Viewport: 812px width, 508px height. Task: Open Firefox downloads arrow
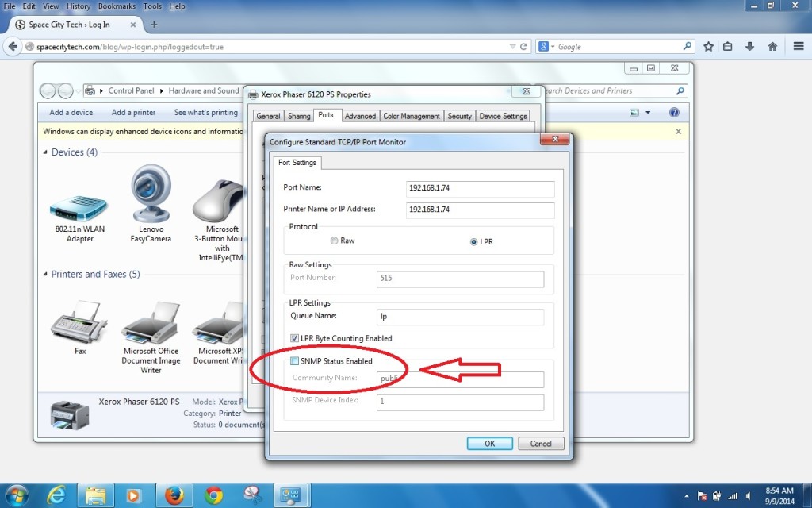[749, 47]
